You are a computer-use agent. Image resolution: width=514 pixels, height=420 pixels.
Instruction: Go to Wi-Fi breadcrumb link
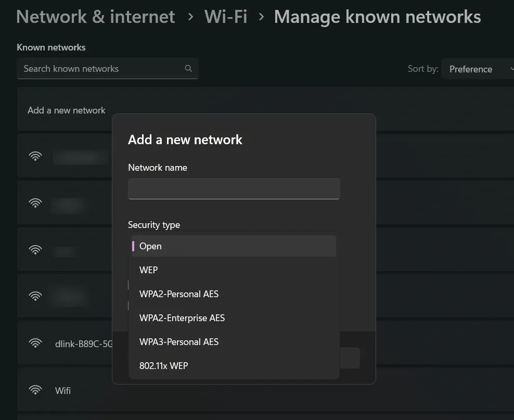(x=226, y=17)
